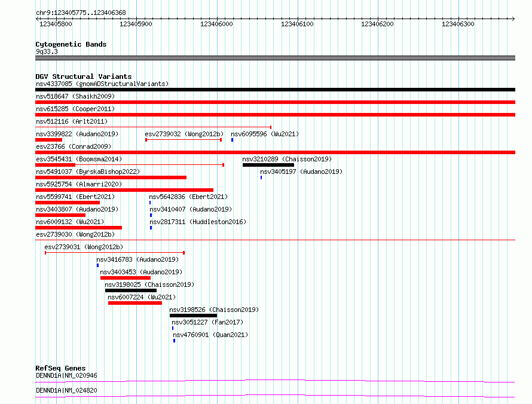The width and height of the screenshot is (532, 404).
Task: Select the nsv6095596 (Wu2021) label
Action: [265, 134]
